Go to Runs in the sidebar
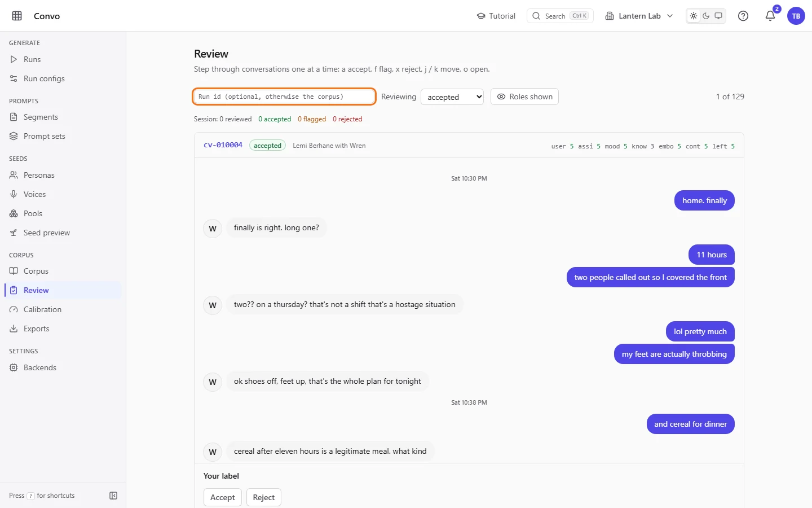The height and width of the screenshot is (508, 812). 63,59
